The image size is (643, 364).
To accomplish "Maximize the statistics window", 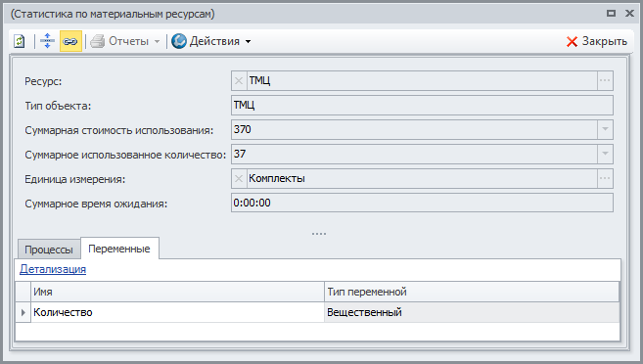I will (x=611, y=14).
